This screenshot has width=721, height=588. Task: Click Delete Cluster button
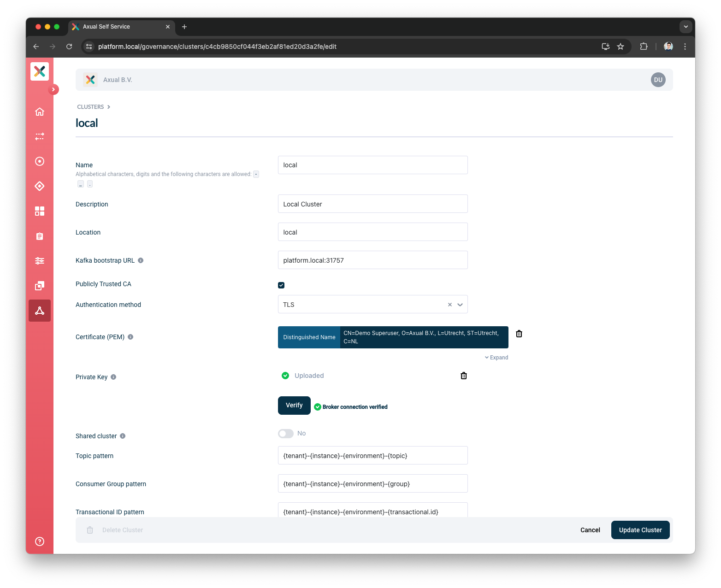(115, 530)
